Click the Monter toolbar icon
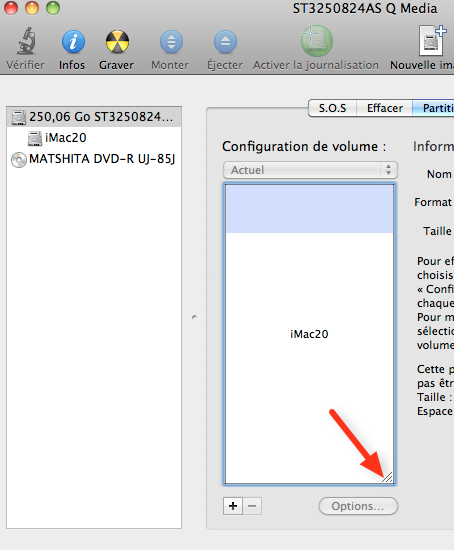 [171, 42]
